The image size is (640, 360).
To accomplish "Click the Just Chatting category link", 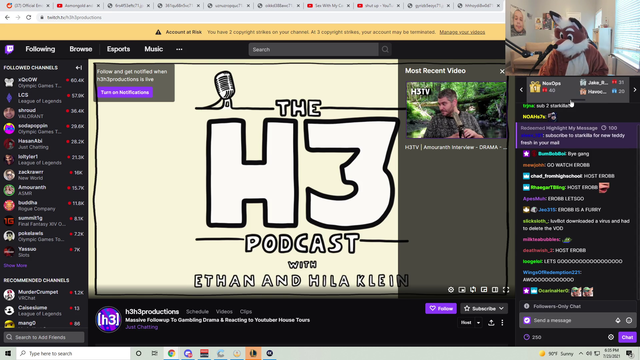I will tap(141, 327).
